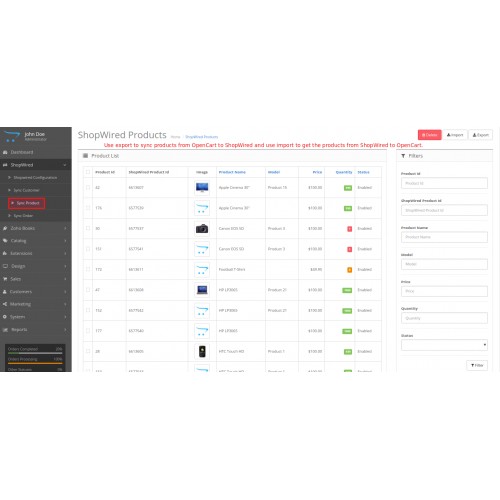Click the placeholder cart image for product 151
Viewport: 500px width, 500px height.
pyautogui.click(x=202, y=249)
